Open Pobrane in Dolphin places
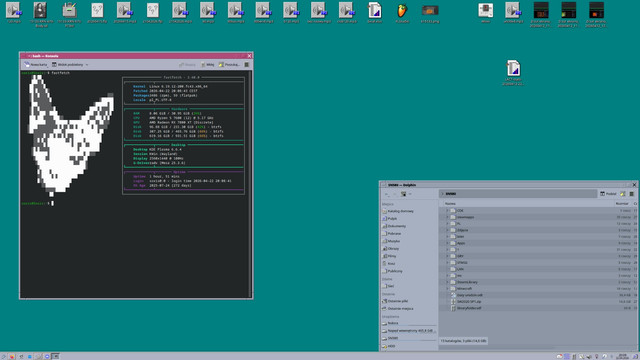The height and width of the screenshot is (360, 640). pos(391,234)
